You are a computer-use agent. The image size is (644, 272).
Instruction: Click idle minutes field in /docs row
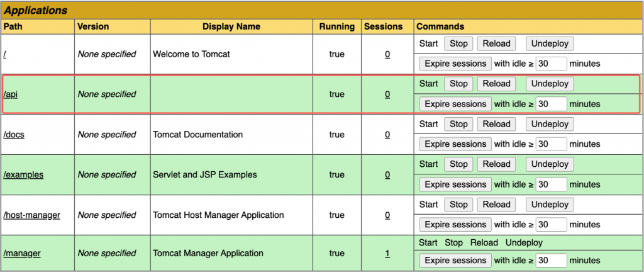551,144
